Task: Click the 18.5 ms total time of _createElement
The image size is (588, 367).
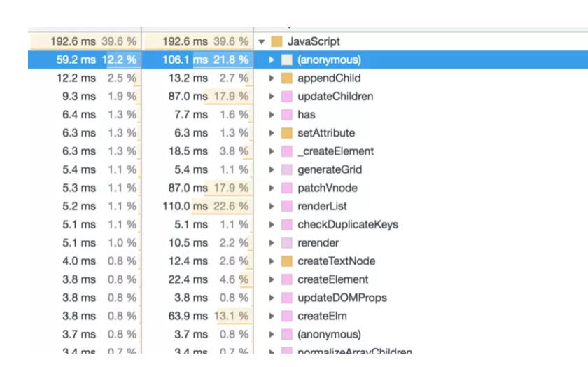Action: tap(188, 151)
